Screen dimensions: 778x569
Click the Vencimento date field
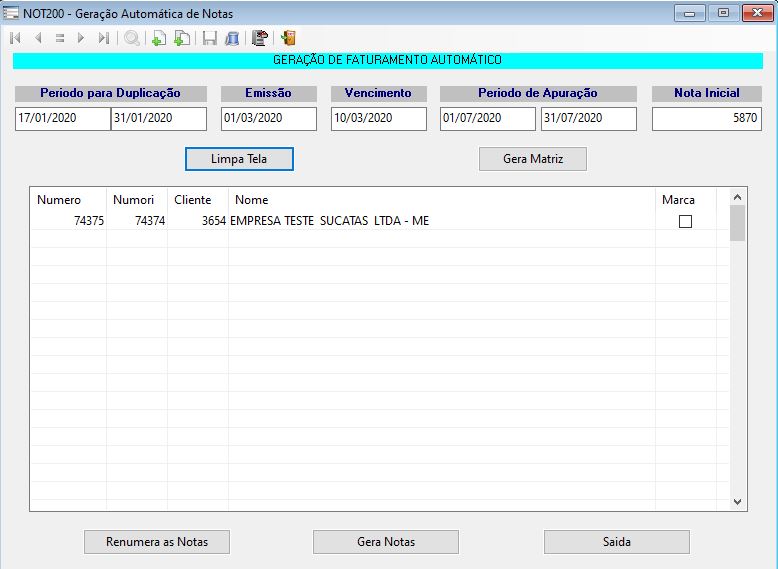tap(378, 118)
